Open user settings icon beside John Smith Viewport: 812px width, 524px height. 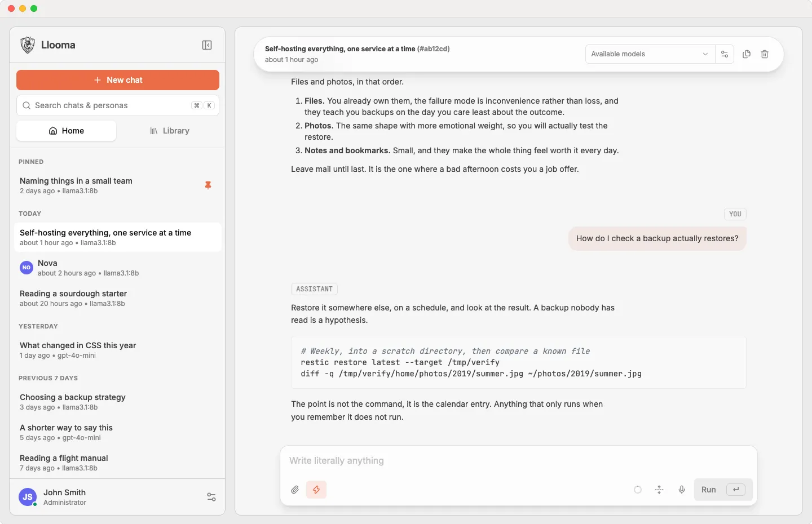(211, 497)
